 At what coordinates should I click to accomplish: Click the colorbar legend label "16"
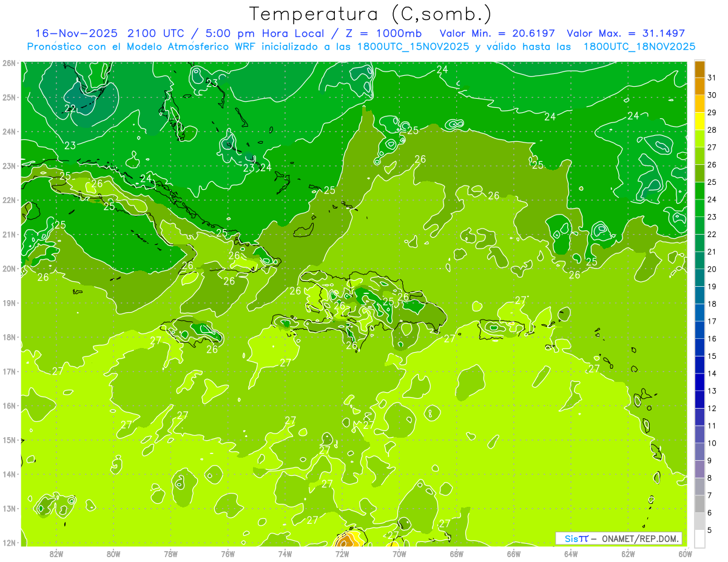point(712,339)
